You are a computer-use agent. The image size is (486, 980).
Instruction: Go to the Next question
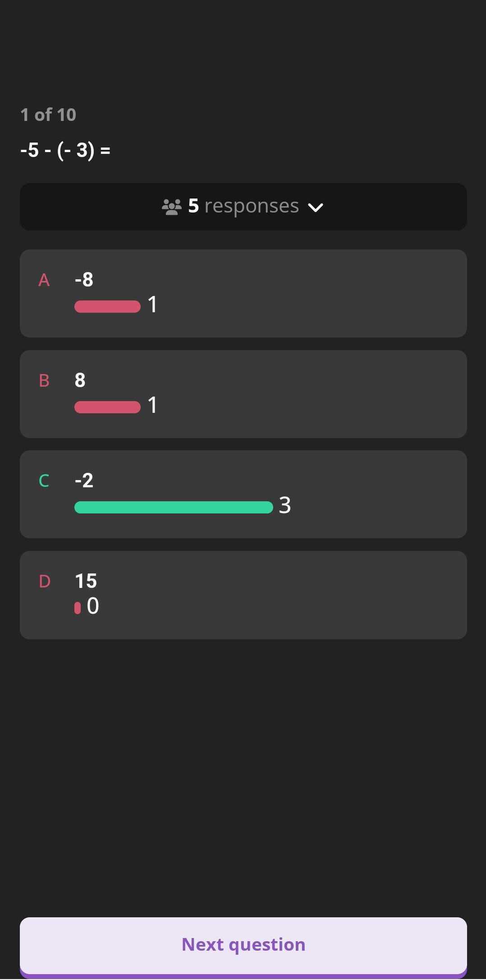point(243,945)
